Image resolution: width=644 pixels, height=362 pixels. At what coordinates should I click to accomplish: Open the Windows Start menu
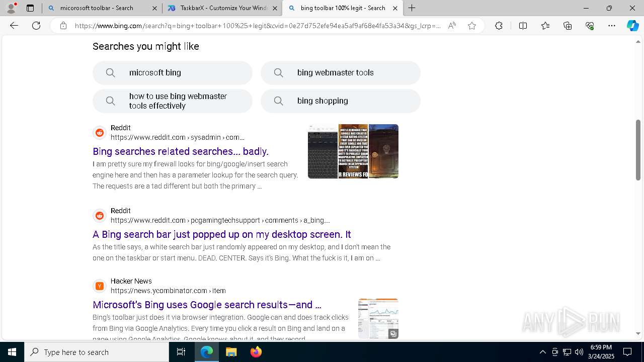tap(12, 352)
